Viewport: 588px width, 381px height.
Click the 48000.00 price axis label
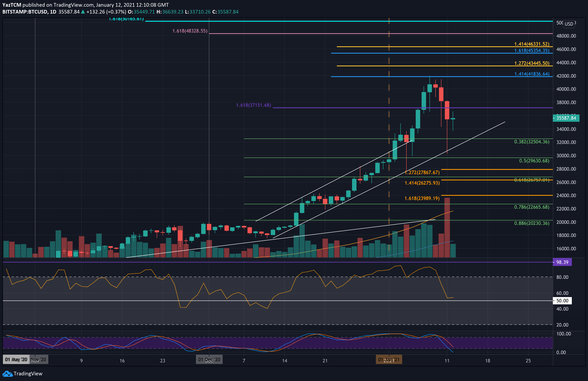click(x=566, y=36)
